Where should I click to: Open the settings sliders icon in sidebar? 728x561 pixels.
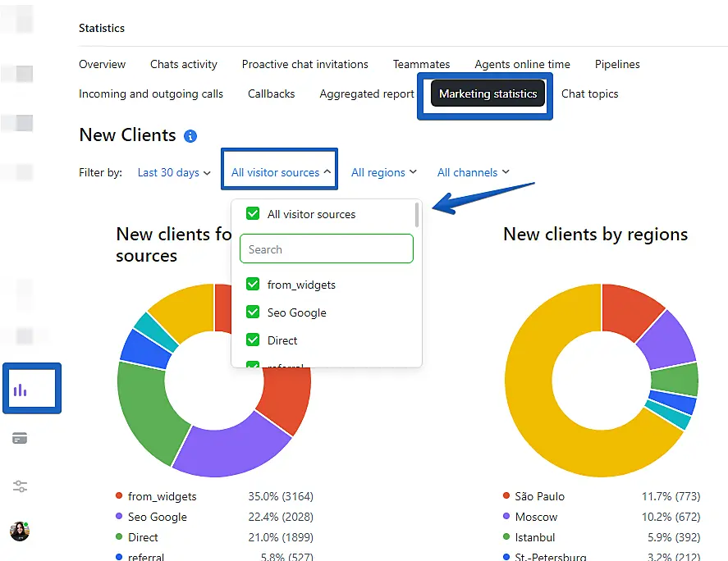coord(21,486)
